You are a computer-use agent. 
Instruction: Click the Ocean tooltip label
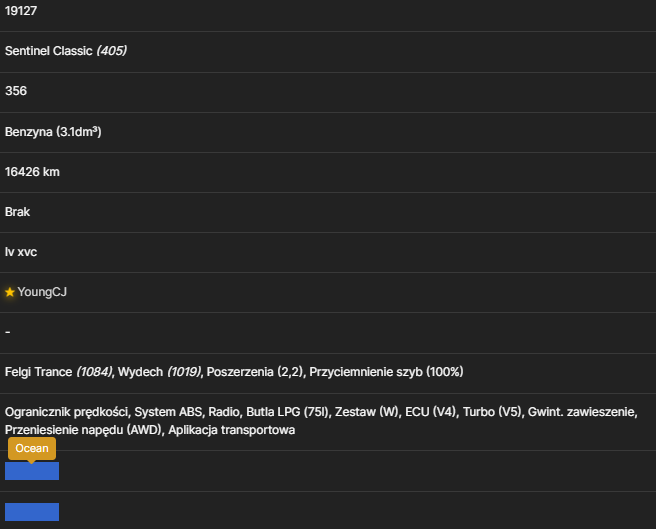pos(32,448)
